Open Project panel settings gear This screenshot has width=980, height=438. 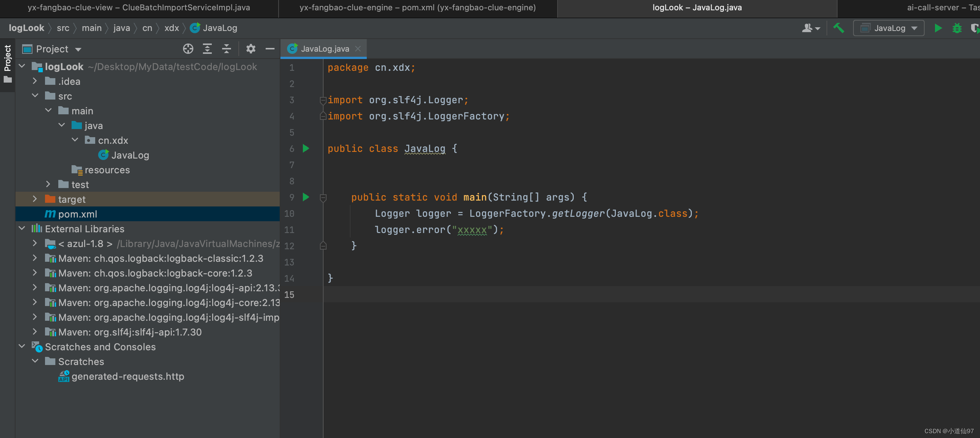click(251, 49)
